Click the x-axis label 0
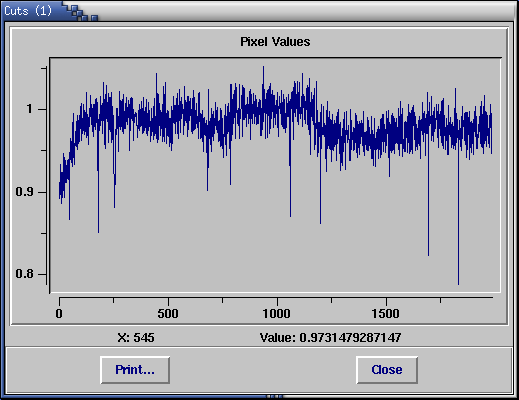Viewport: 519px width, 400px height. click(59, 314)
